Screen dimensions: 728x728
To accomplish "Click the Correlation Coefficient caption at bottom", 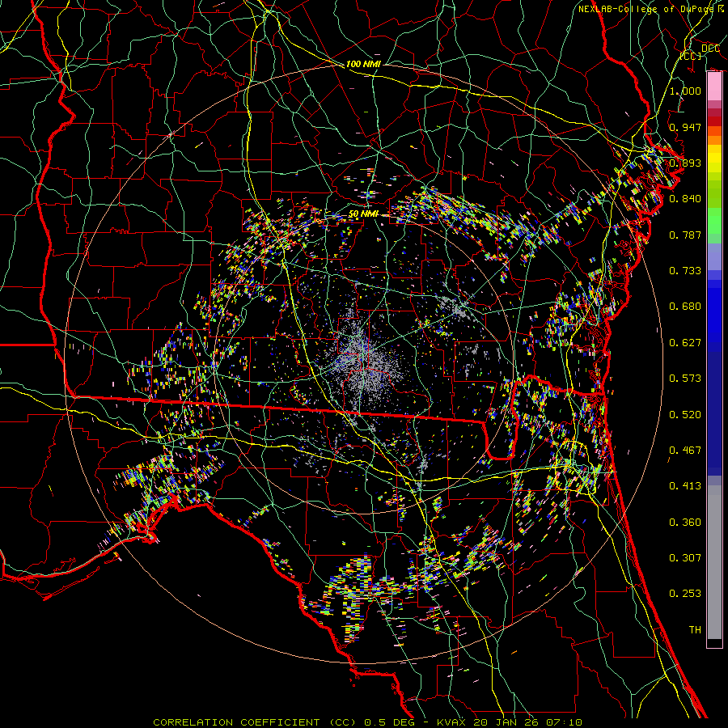I will (366, 722).
